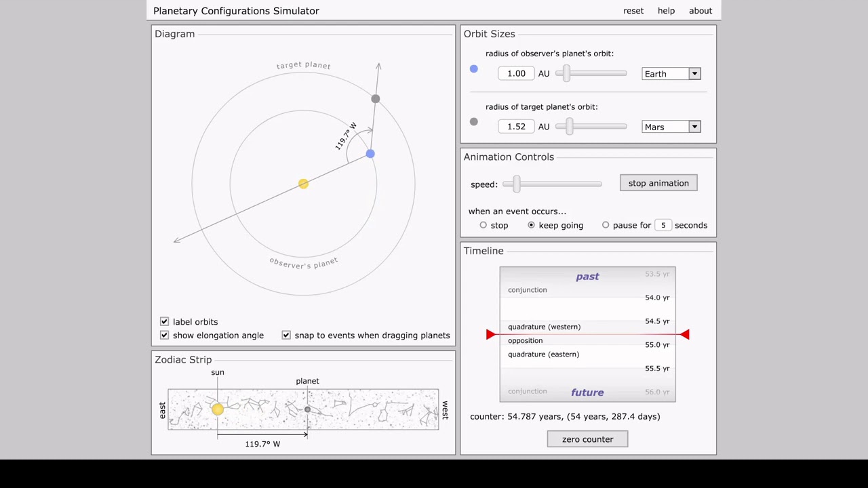The image size is (868, 488).
Task: Click the stop animation button
Action: [658, 183]
